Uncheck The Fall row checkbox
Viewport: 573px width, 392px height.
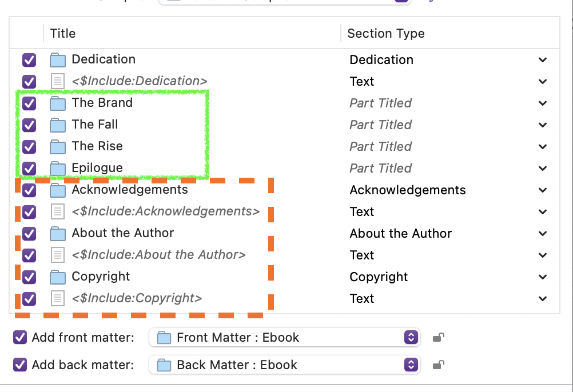click(x=29, y=125)
